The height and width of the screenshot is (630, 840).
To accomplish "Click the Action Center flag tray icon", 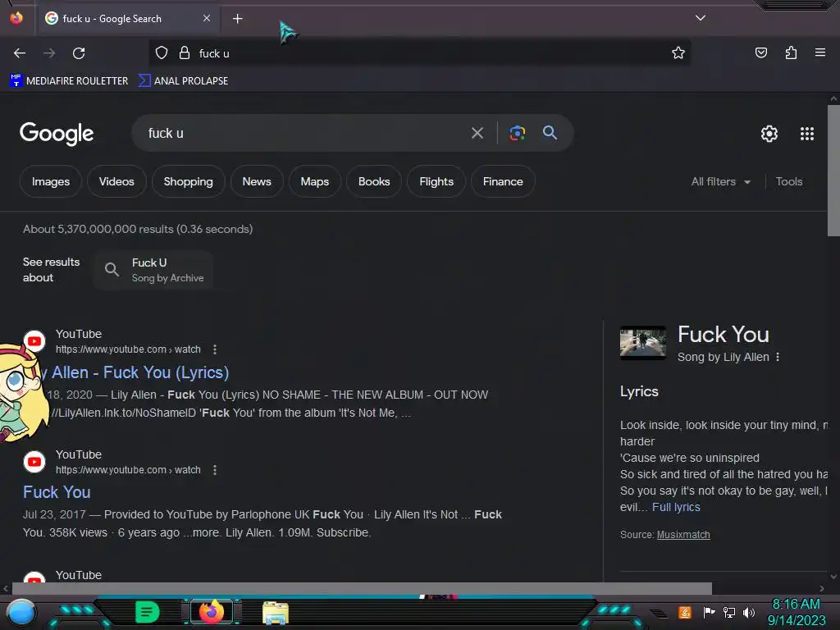I will click(x=709, y=612).
